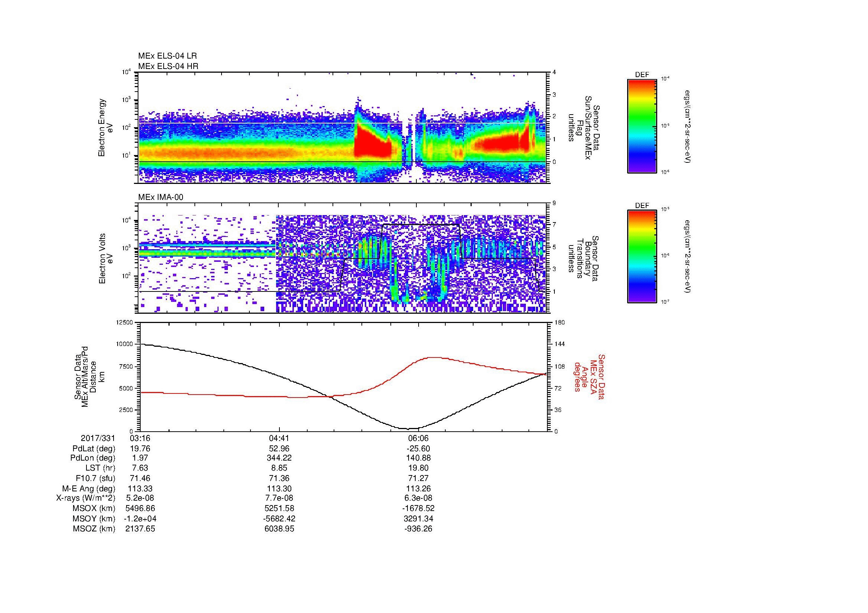Click the X-rays value 5.2e-08
The height and width of the screenshot is (613, 868).
140,498
